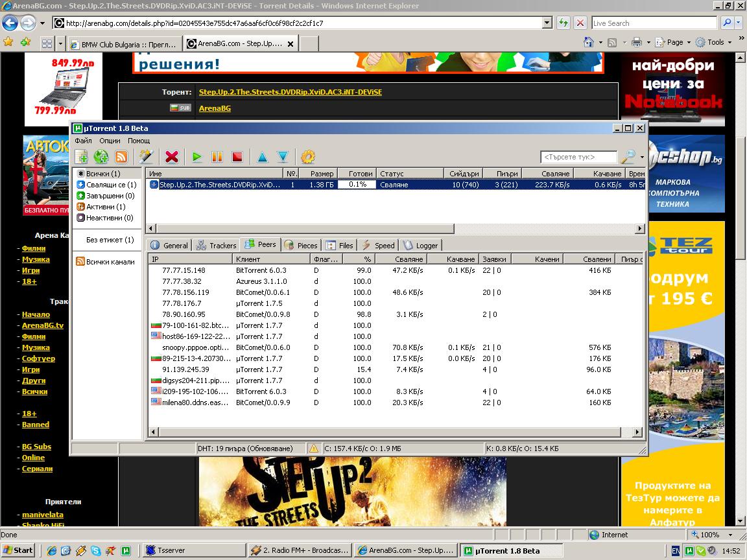Follow the ArenaBG.tv sidebar link

tap(42, 325)
